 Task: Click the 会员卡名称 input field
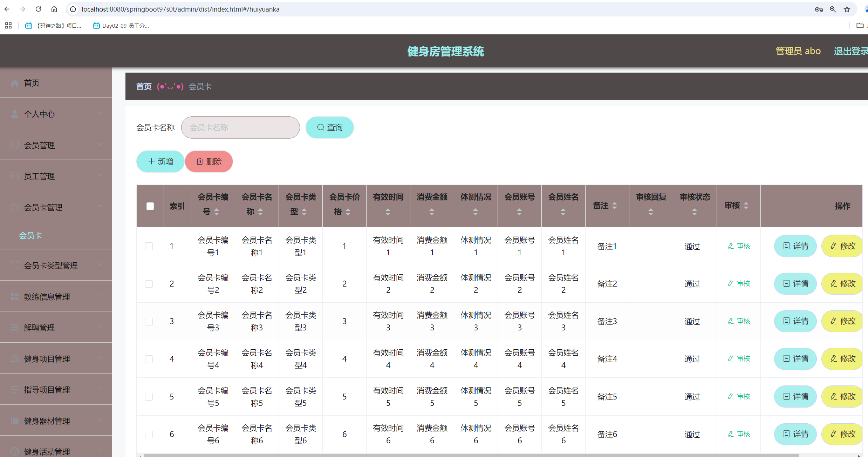pos(240,127)
